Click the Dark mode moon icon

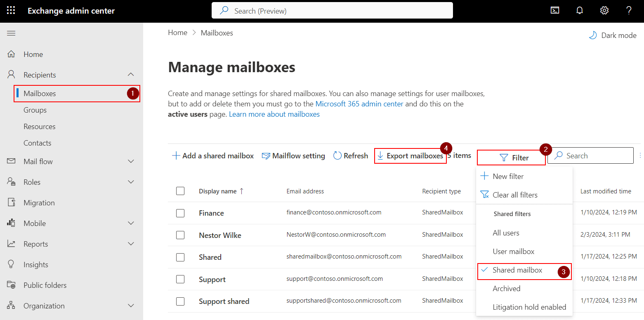point(593,35)
